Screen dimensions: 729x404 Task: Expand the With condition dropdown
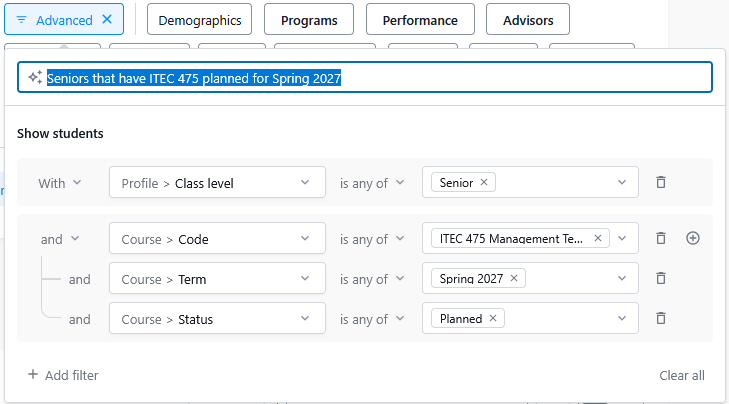pyautogui.click(x=60, y=183)
